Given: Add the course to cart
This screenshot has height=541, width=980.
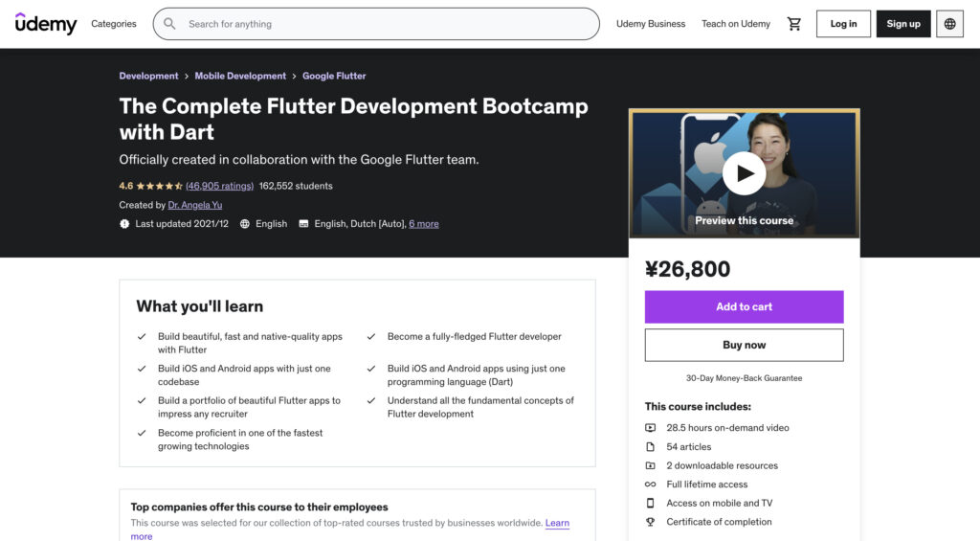Looking at the screenshot, I should point(744,306).
